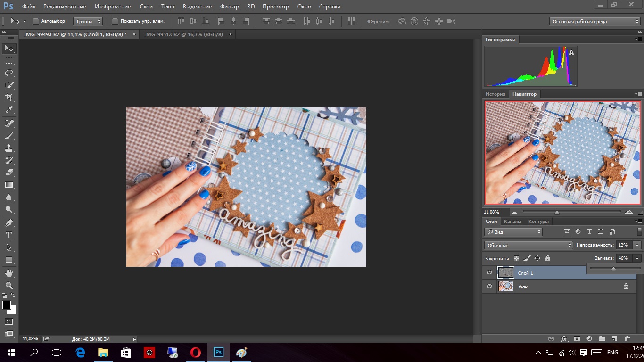The width and height of the screenshot is (644, 362).
Task: Open the Обычные blend mode dropdown
Action: coord(528,245)
